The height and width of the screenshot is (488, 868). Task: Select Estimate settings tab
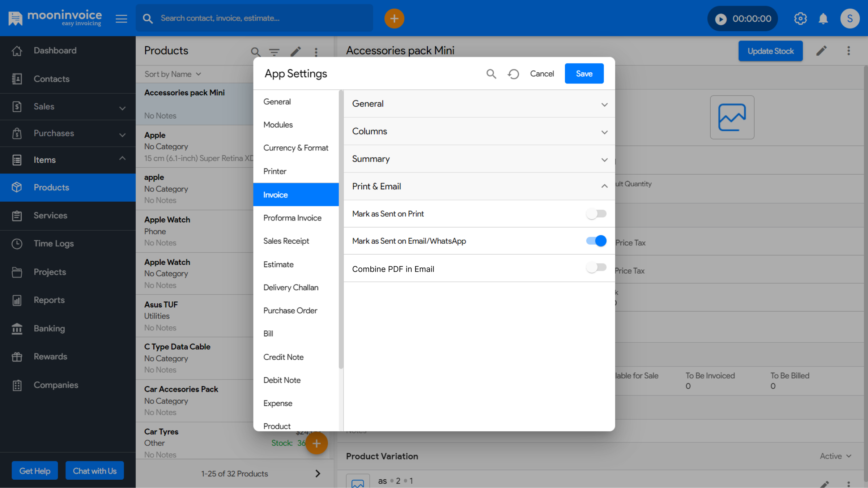pyautogui.click(x=296, y=265)
